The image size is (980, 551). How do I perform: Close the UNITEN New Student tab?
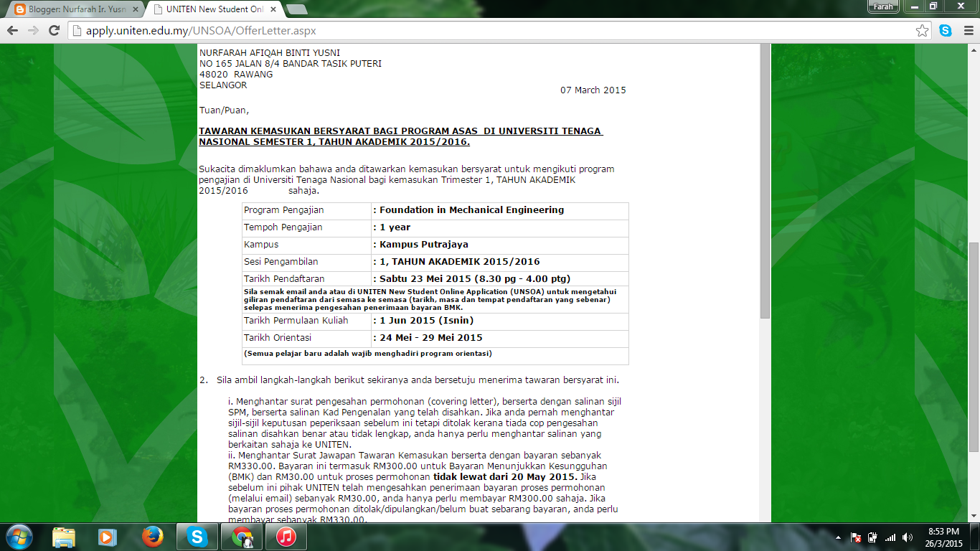273,9
